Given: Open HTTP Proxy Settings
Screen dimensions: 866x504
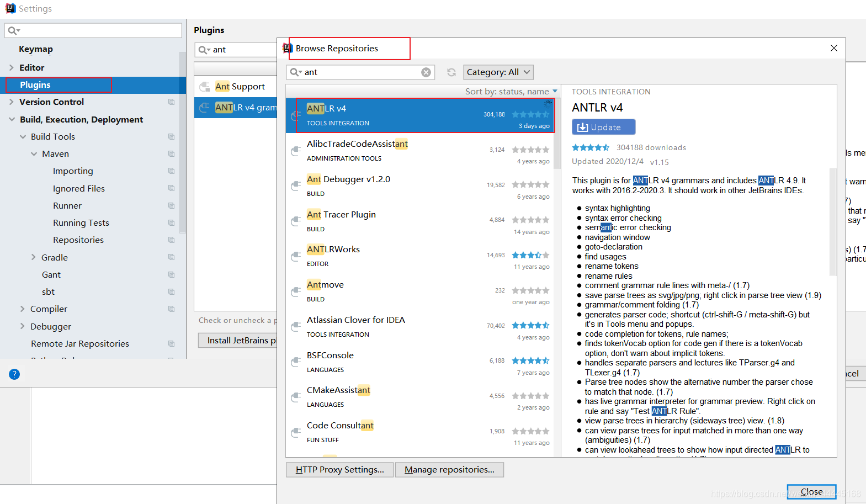Looking at the screenshot, I should (339, 470).
